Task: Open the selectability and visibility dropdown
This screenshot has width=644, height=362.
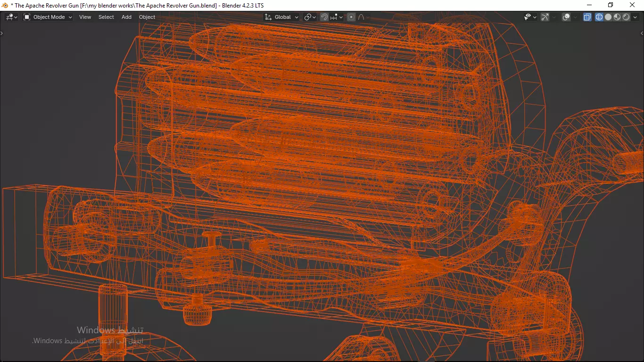Action: pos(530,17)
